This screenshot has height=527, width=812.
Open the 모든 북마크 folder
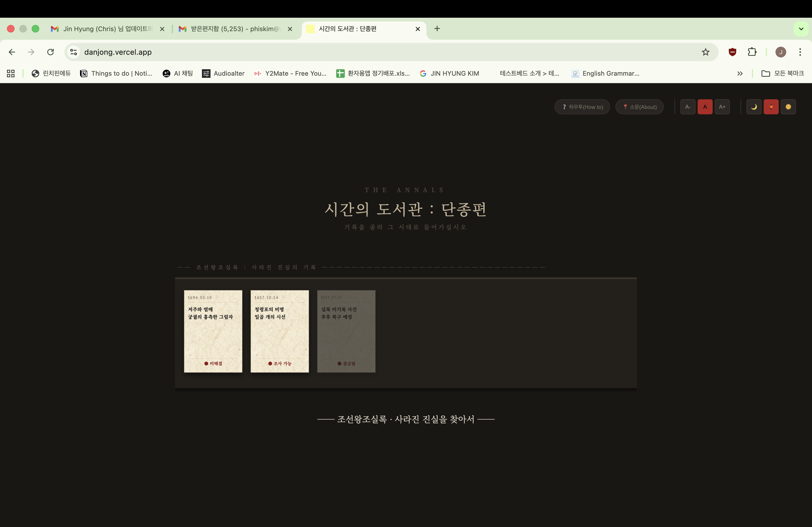[x=783, y=73]
